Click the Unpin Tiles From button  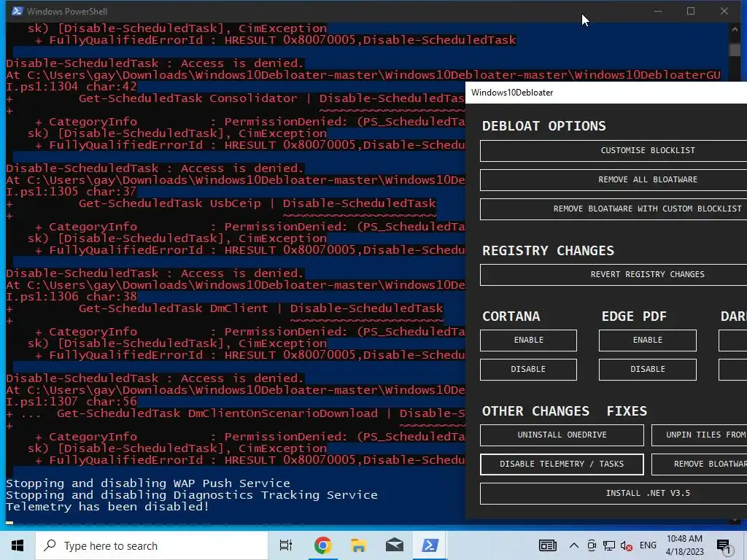[700, 435]
